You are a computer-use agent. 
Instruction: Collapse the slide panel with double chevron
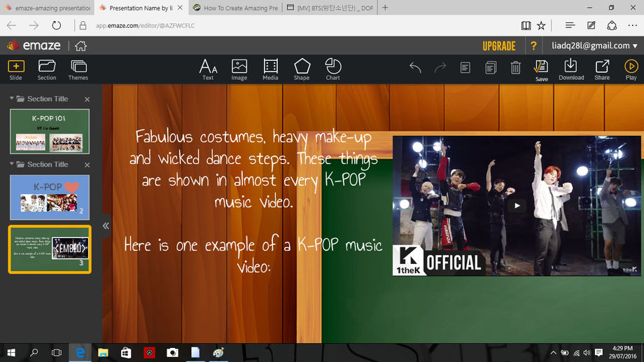106,225
